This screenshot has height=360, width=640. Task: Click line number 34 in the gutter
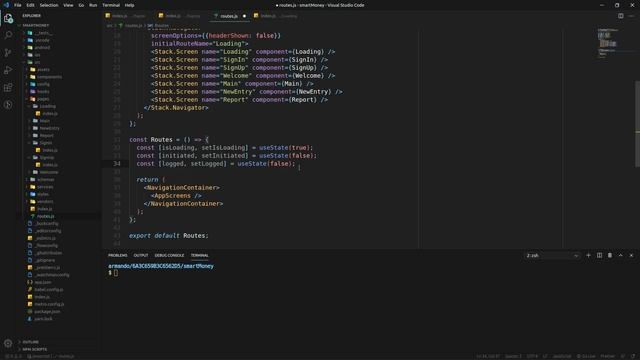117,164
